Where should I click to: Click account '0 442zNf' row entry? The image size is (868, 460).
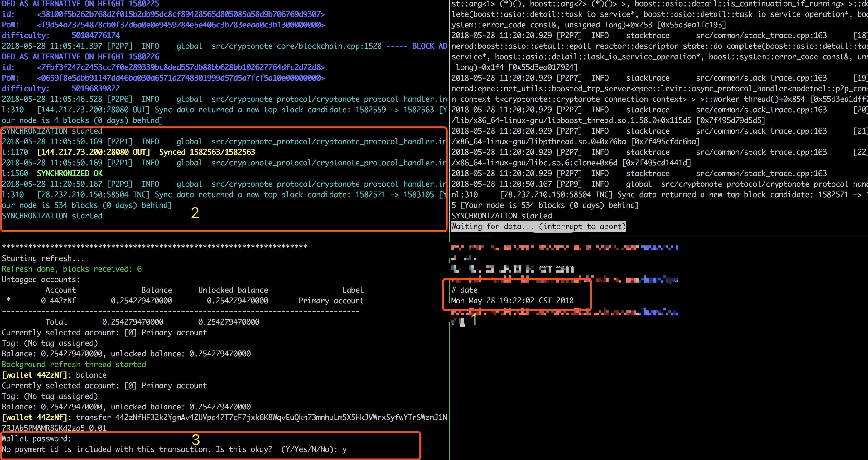click(58, 301)
